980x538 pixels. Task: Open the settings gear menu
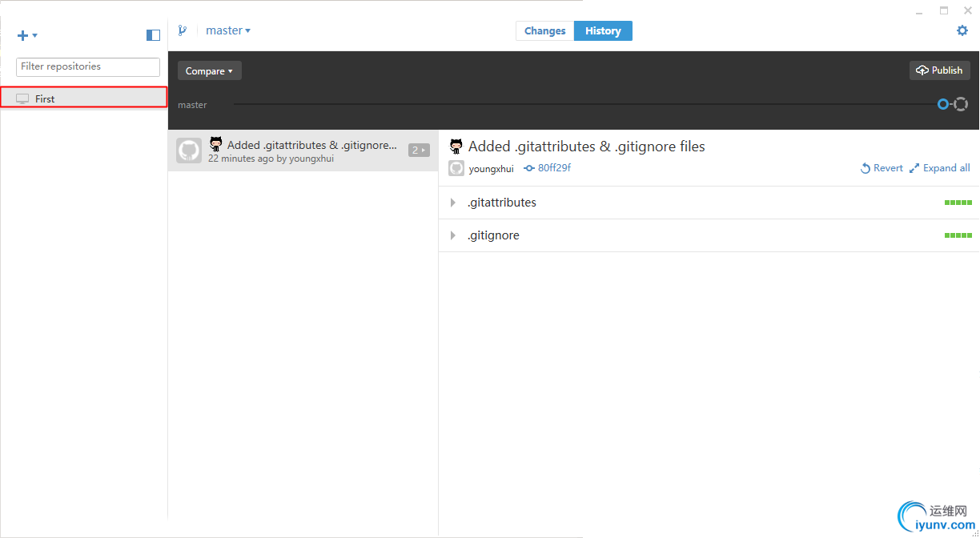962,30
